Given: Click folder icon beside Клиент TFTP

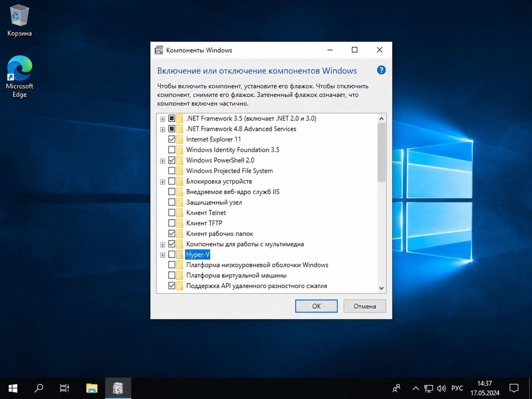Looking at the screenshot, I should click(180, 223).
